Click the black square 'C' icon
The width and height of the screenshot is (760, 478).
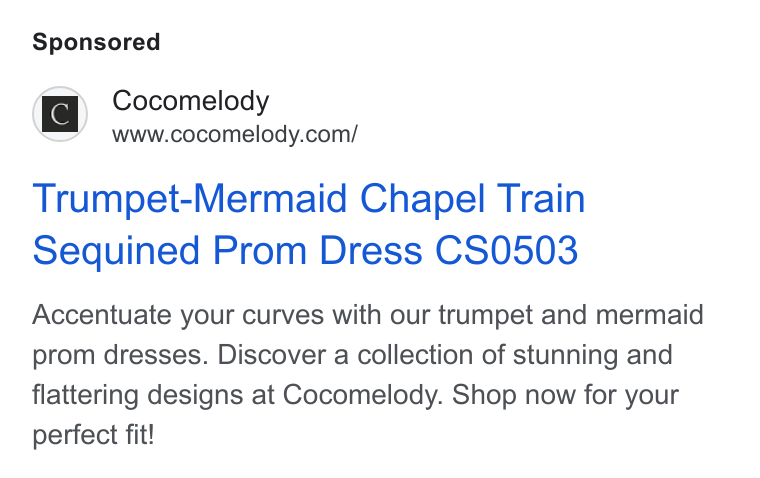click(60, 114)
